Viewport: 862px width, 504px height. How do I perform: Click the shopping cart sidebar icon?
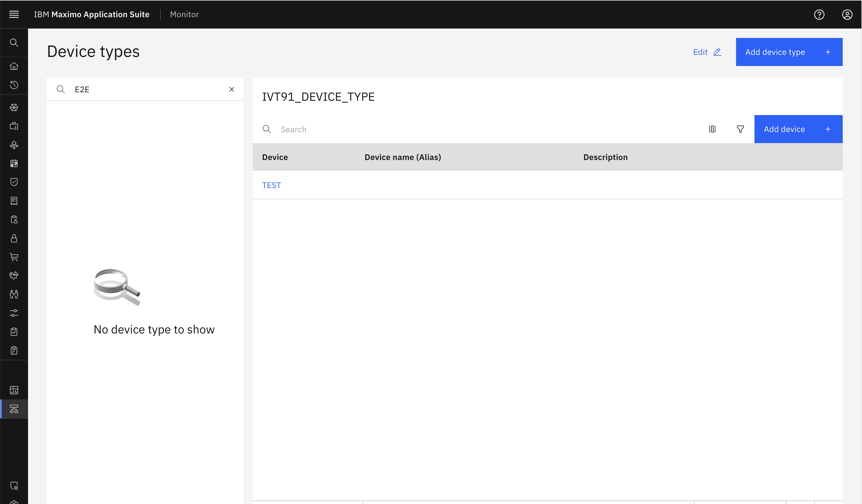[x=14, y=257]
